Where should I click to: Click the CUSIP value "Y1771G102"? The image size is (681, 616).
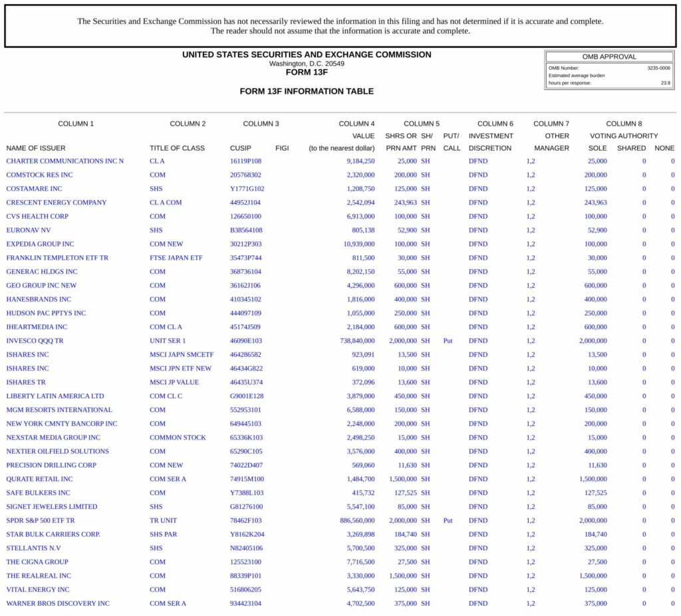click(x=247, y=189)
